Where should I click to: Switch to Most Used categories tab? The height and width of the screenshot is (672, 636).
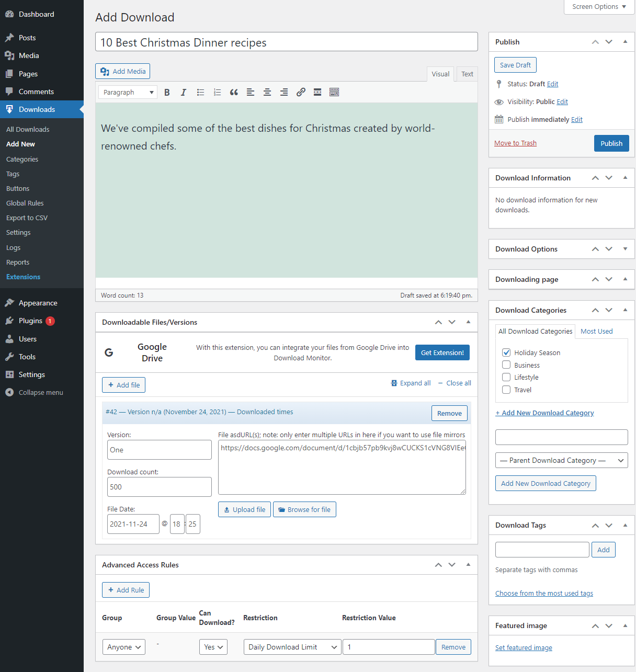click(596, 331)
